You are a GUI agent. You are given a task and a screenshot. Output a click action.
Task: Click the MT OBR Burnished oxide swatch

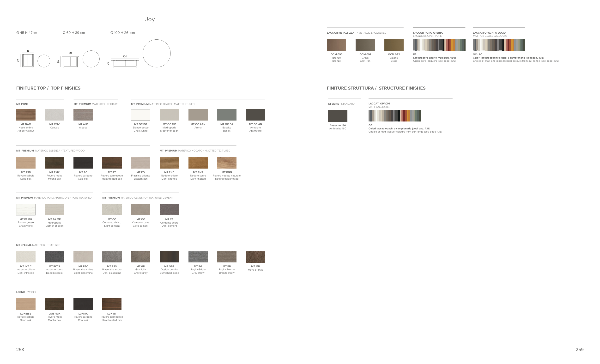click(x=169, y=257)
